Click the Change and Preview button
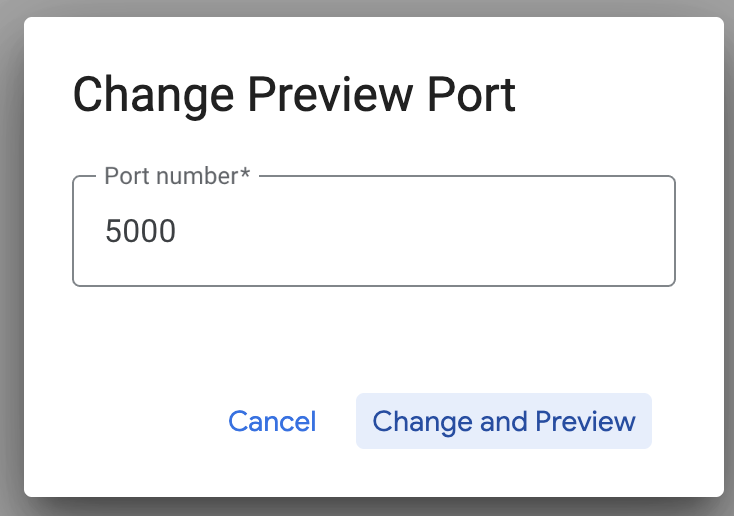The width and height of the screenshot is (734, 516). coord(503,421)
